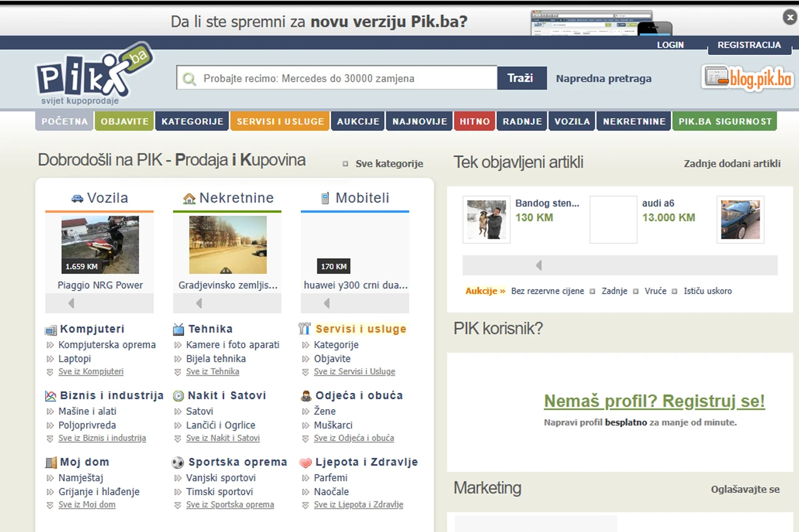Click Ističu uskoro auction filter

[x=708, y=291]
